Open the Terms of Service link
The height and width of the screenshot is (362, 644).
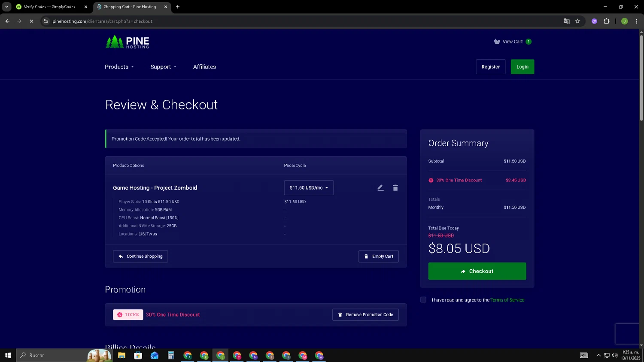[x=507, y=300]
